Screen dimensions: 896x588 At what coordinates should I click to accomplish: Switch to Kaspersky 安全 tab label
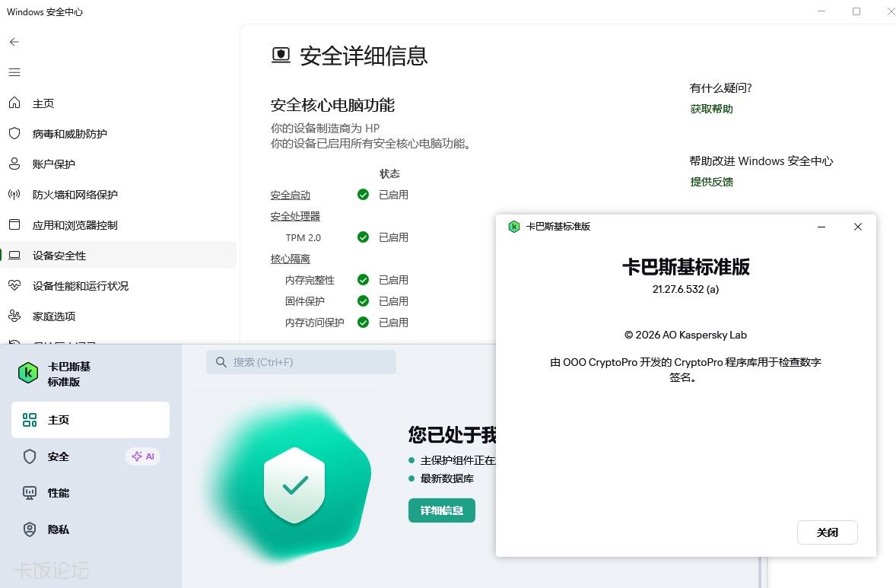(x=59, y=456)
